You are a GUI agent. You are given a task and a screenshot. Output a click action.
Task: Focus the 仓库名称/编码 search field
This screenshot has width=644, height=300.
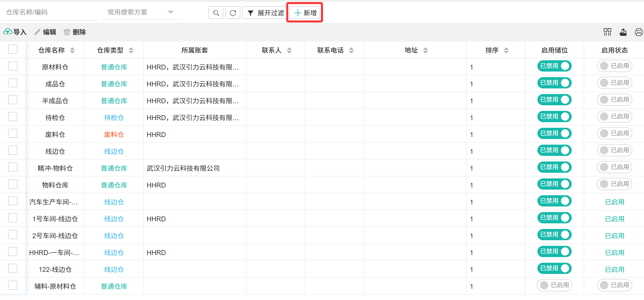[x=49, y=12]
